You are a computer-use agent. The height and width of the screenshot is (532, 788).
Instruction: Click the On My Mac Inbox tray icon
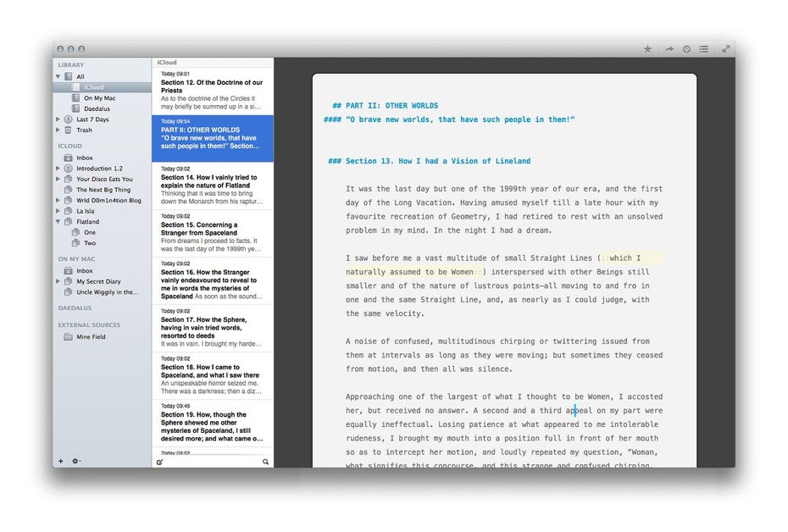[x=69, y=271]
